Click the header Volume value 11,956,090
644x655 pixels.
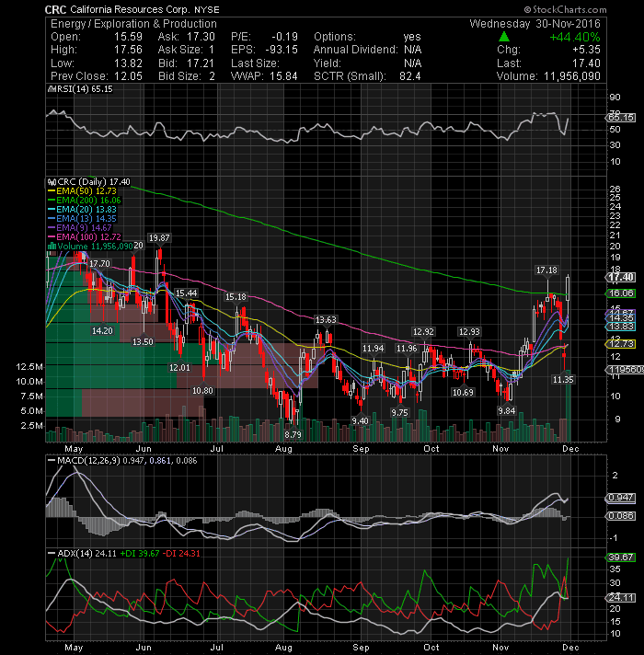tap(571, 76)
